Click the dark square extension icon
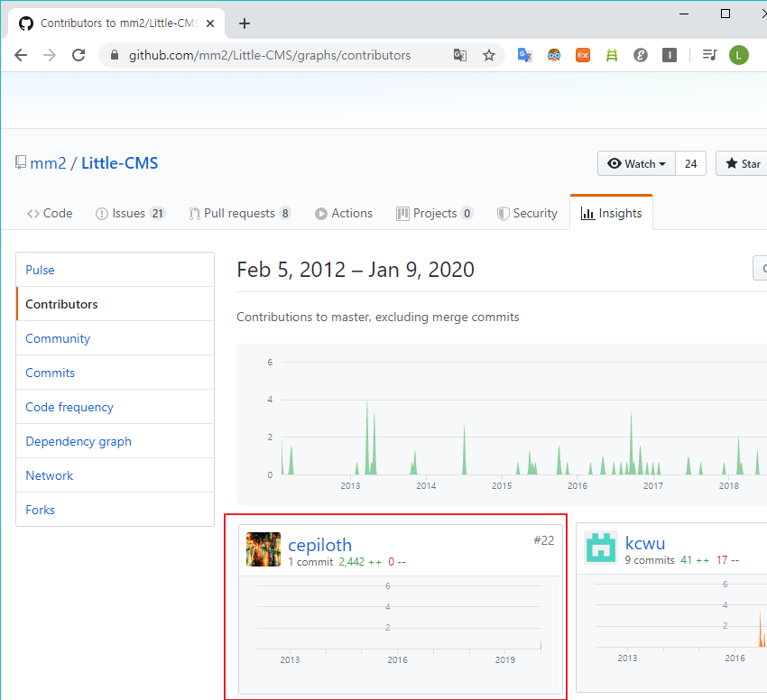The height and width of the screenshot is (700, 767). [x=670, y=55]
